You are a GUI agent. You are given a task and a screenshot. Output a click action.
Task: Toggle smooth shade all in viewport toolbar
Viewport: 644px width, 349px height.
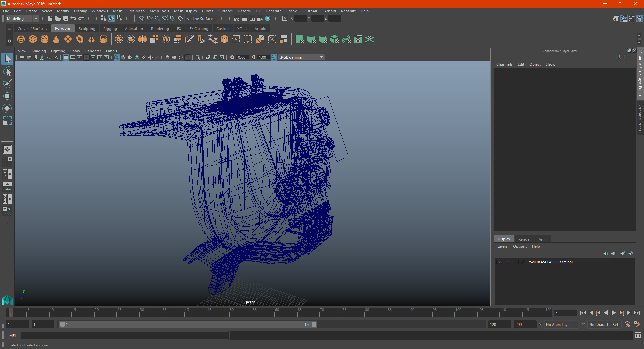123,57
